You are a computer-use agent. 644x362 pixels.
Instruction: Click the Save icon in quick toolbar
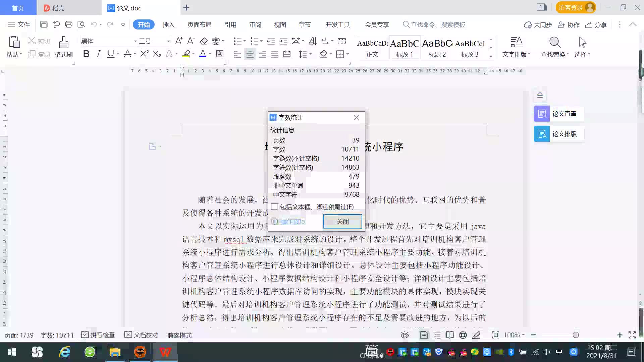coord(44,24)
